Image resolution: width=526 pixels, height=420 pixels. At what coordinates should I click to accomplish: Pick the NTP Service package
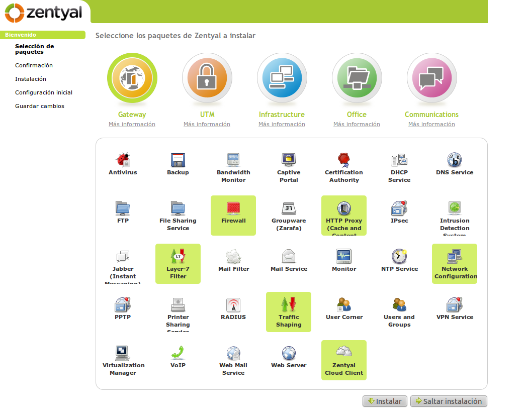pyautogui.click(x=399, y=263)
